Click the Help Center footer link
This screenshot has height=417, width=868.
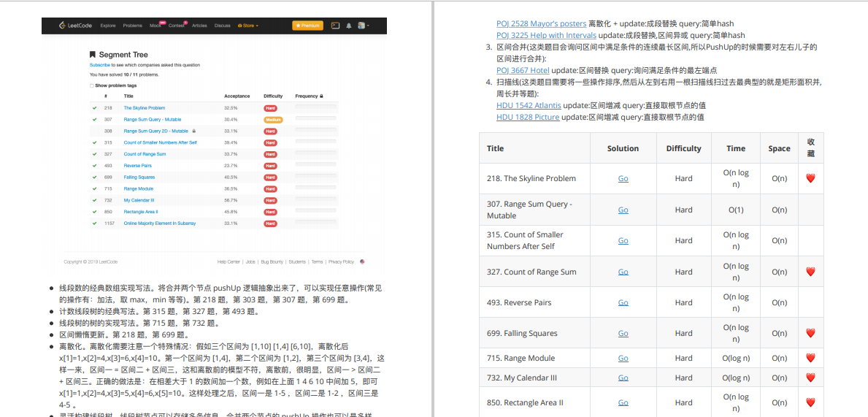tap(228, 261)
